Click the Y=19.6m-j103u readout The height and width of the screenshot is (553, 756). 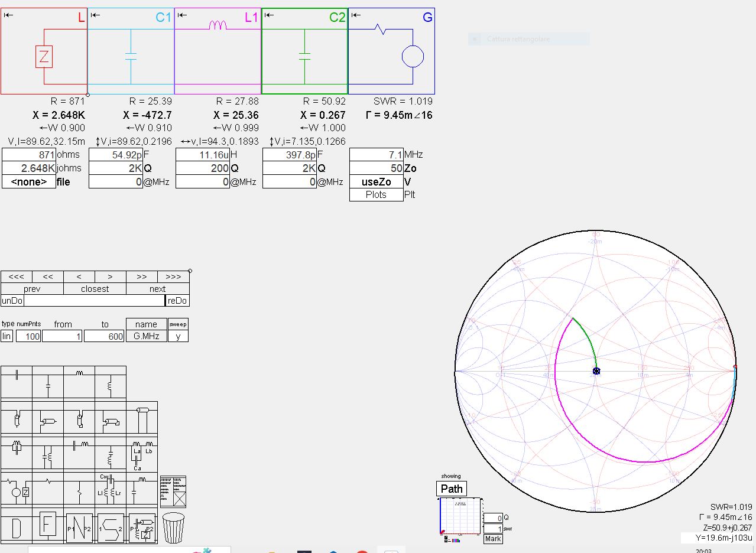tap(717, 538)
